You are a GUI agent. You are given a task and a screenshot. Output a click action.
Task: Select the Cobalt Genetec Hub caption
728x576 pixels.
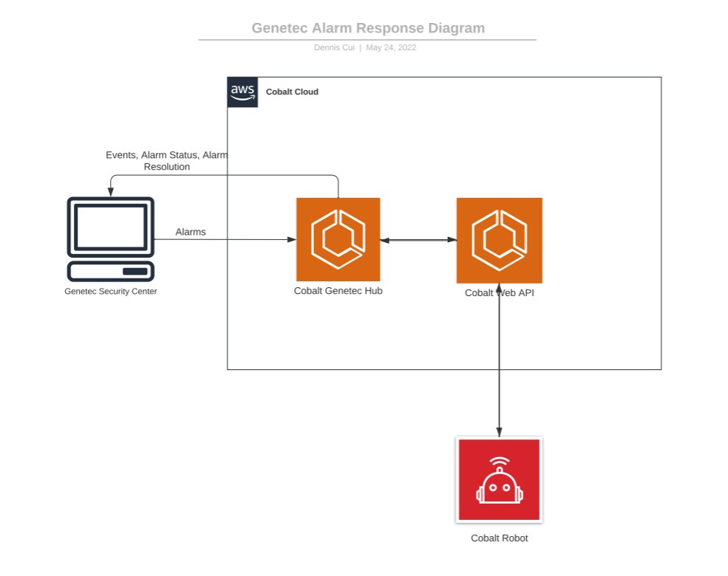[338, 291]
